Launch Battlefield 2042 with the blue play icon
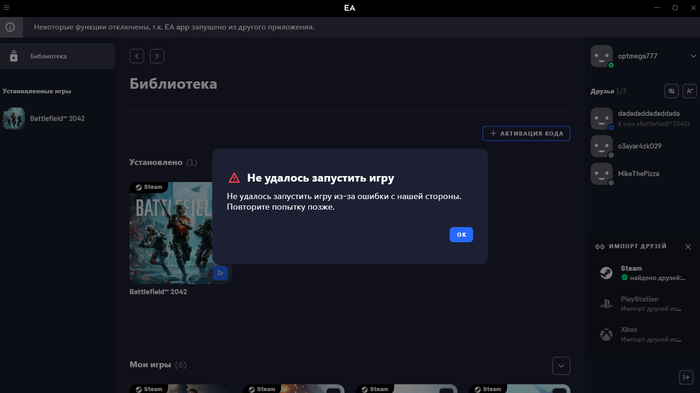 click(x=220, y=273)
